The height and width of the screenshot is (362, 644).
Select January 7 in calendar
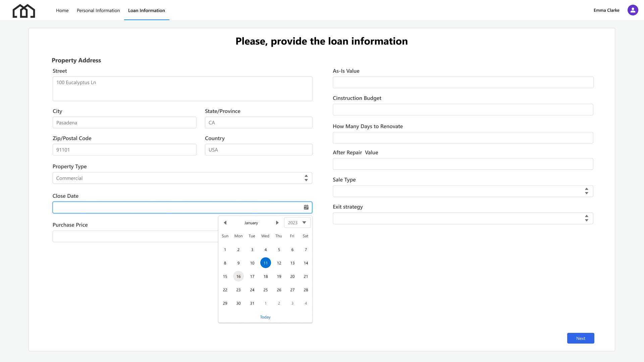click(x=306, y=249)
